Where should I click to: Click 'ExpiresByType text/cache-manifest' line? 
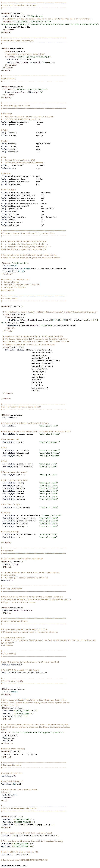pyautogui.click(x=31, y=434)
